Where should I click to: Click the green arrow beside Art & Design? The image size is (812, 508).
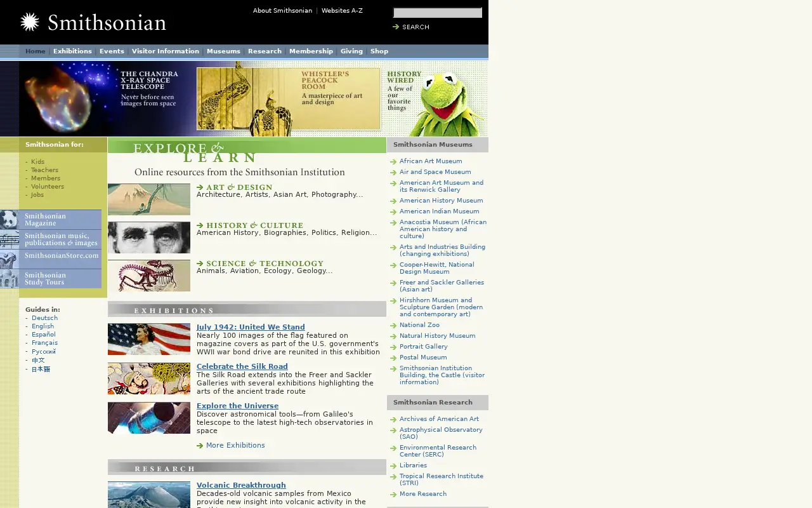pyautogui.click(x=200, y=187)
